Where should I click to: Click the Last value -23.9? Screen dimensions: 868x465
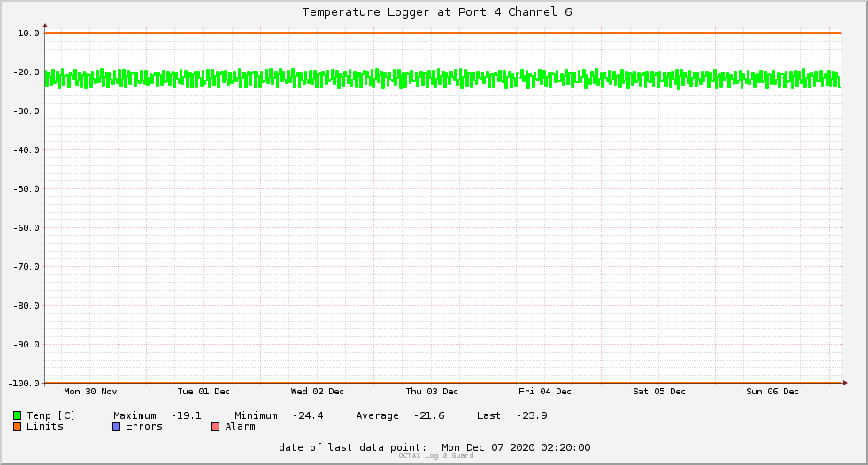[532, 415]
